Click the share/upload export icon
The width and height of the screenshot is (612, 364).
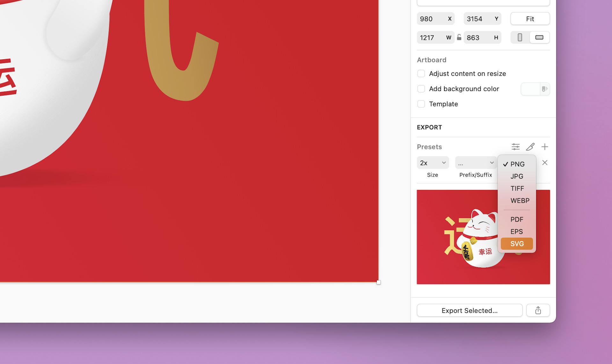click(x=538, y=310)
